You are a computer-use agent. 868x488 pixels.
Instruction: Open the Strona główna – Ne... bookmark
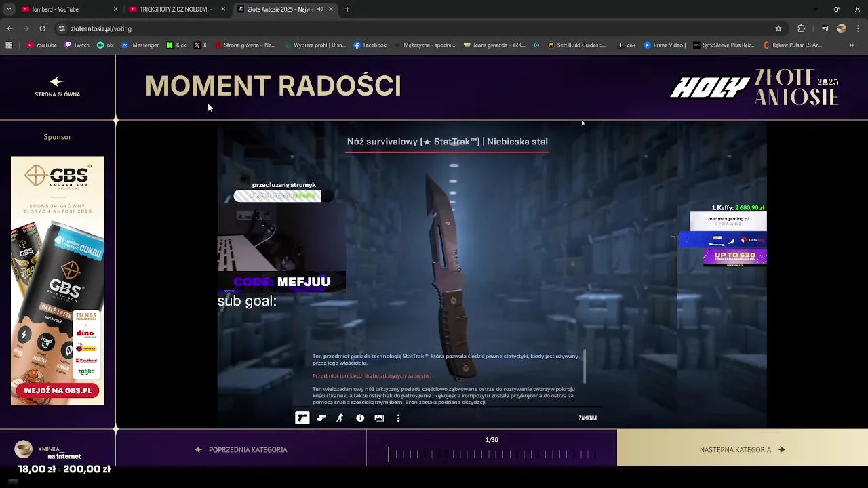245,45
